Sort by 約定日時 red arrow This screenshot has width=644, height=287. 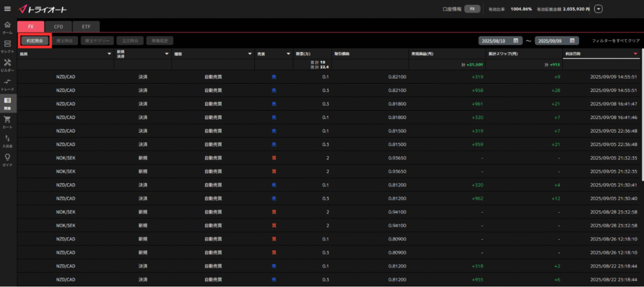[x=635, y=54]
